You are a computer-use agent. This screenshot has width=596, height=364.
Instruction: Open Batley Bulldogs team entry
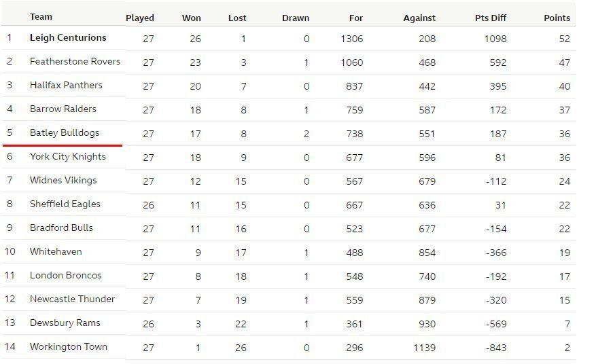pyautogui.click(x=65, y=132)
